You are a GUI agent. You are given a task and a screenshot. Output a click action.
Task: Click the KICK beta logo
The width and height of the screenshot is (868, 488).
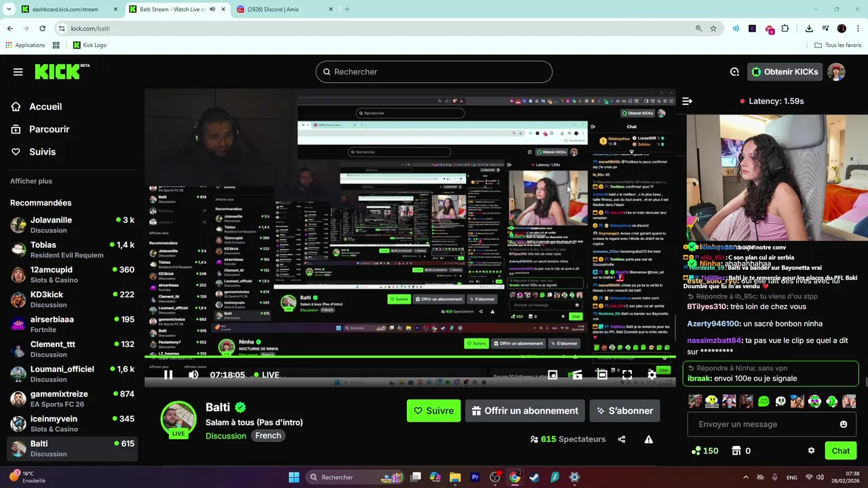tap(62, 72)
